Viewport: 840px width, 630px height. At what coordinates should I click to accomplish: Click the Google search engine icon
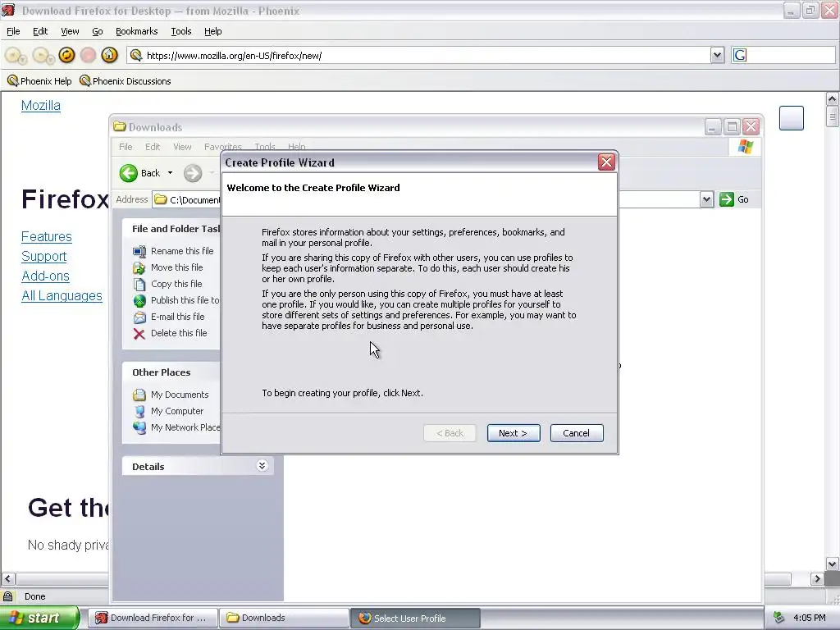tap(740, 55)
